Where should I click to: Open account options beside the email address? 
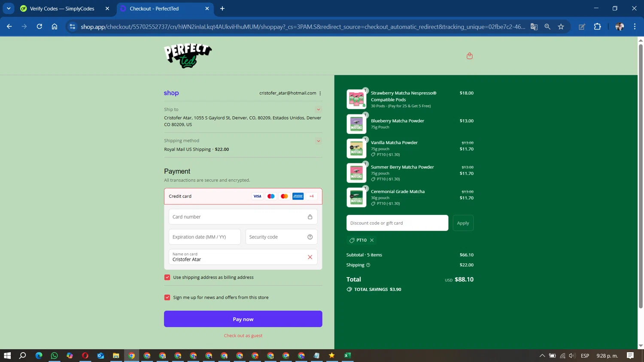(x=320, y=93)
